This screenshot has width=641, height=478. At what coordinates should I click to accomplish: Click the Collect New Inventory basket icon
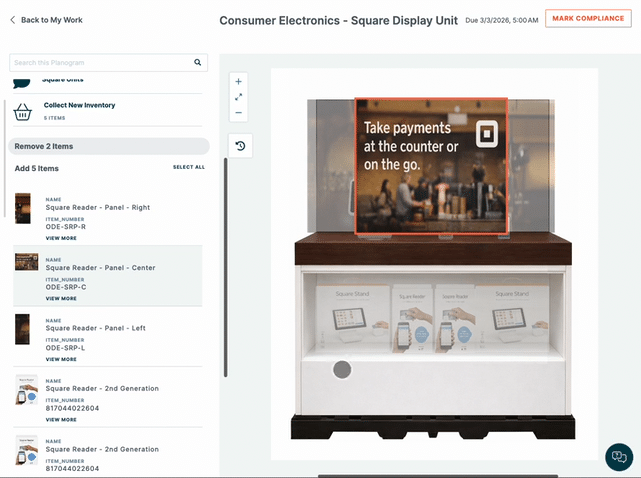[23, 111]
